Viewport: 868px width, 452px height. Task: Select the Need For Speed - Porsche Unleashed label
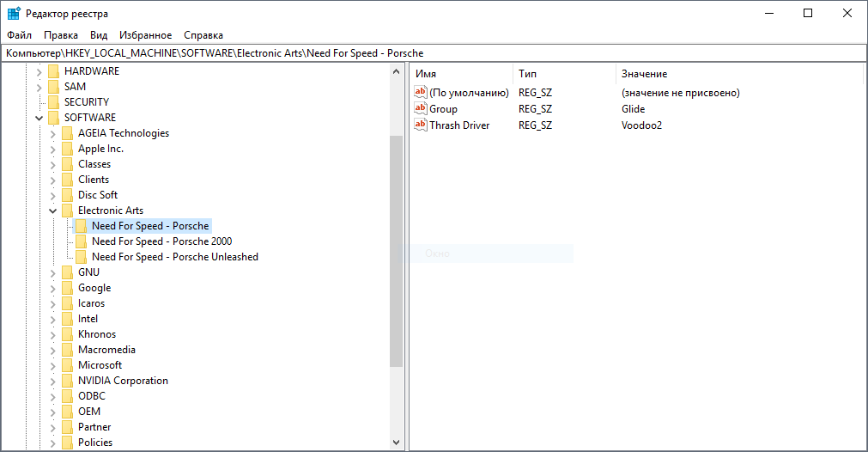point(175,257)
